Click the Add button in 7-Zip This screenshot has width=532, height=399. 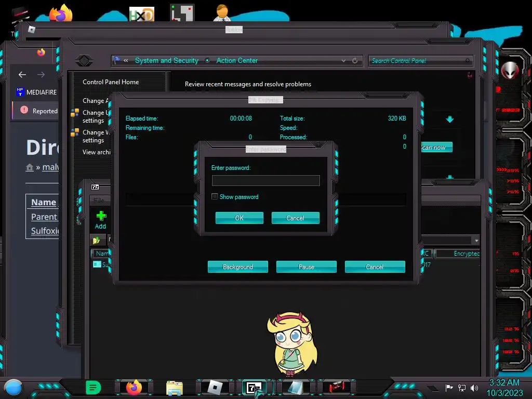[x=100, y=220]
